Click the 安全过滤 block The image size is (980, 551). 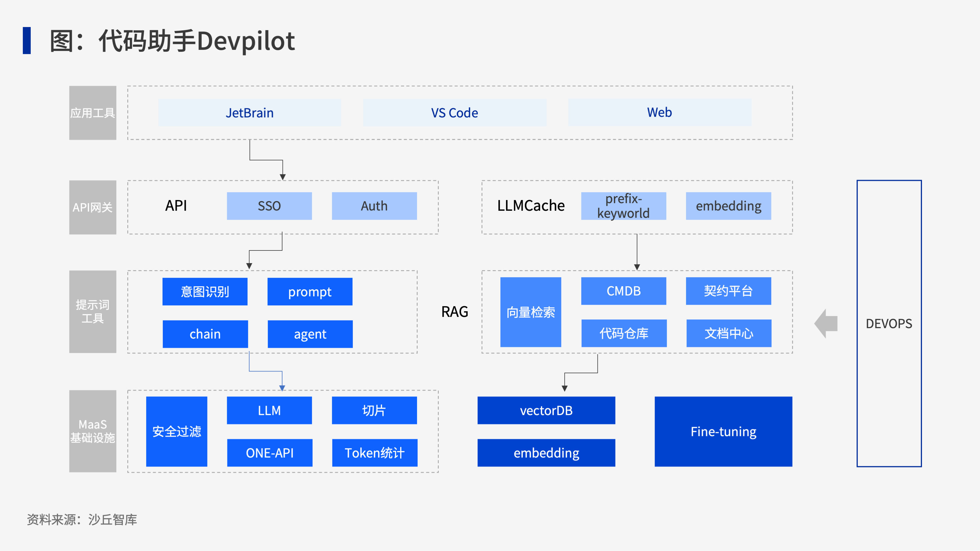coord(176,431)
